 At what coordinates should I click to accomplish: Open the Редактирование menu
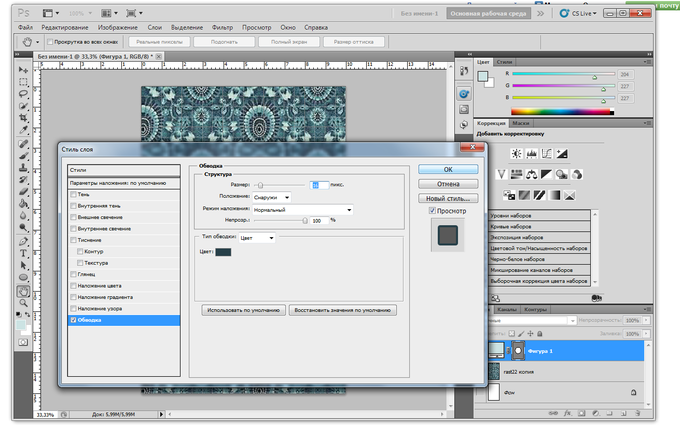coord(65,27)
